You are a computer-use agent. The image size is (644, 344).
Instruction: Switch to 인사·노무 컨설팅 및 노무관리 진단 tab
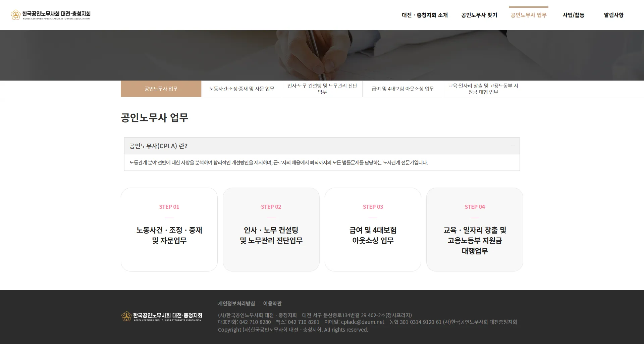pyautogui.click(x=322, y=89)
